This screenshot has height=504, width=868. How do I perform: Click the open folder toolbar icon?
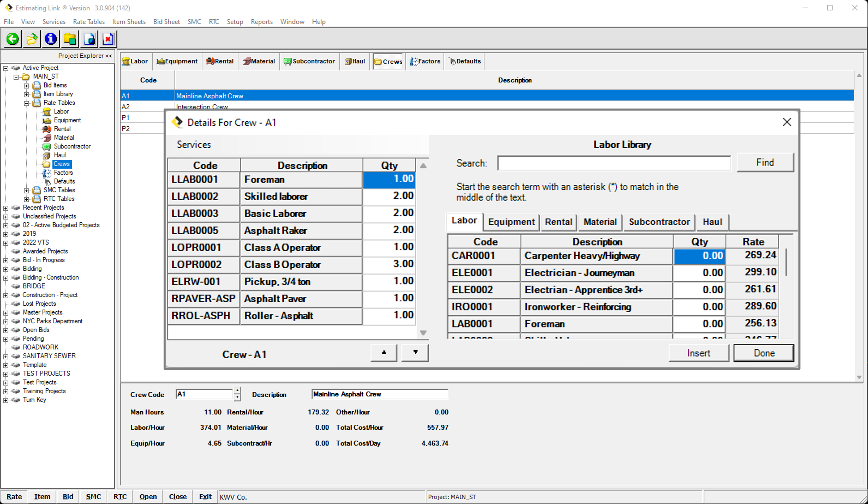pyautogui.click(x=32, y=39)
